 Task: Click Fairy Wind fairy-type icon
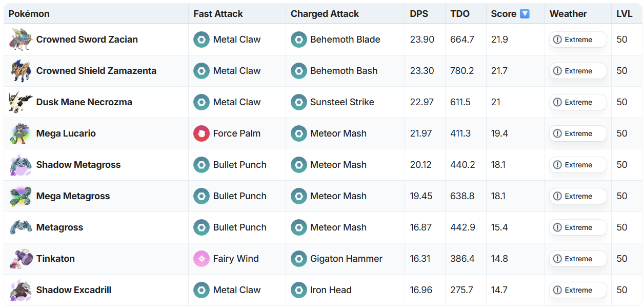tap(202, 259)
